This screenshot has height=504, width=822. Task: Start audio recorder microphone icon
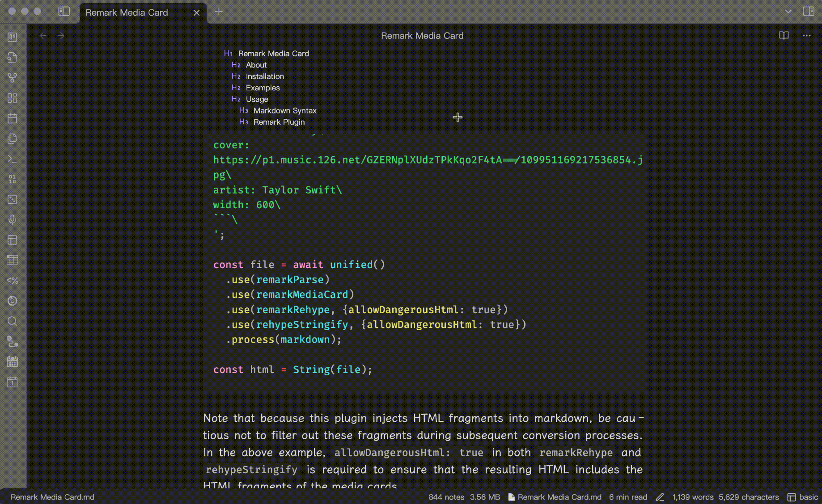13,219
